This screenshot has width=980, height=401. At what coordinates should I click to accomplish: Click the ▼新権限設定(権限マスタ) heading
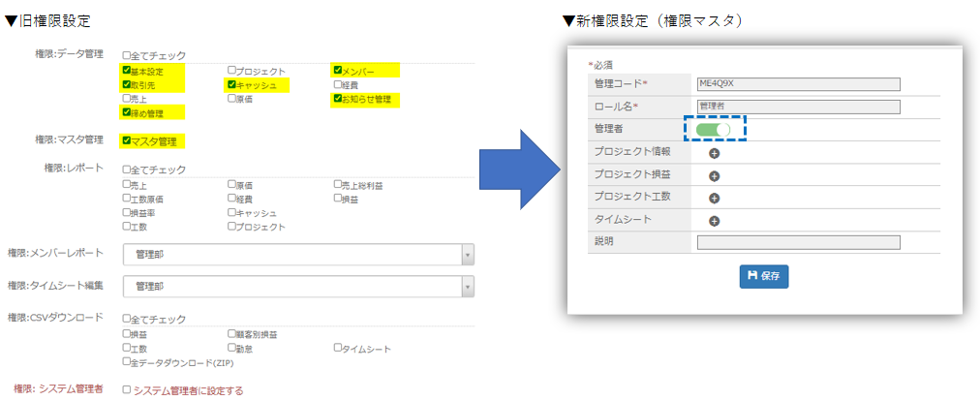point(652,20)
